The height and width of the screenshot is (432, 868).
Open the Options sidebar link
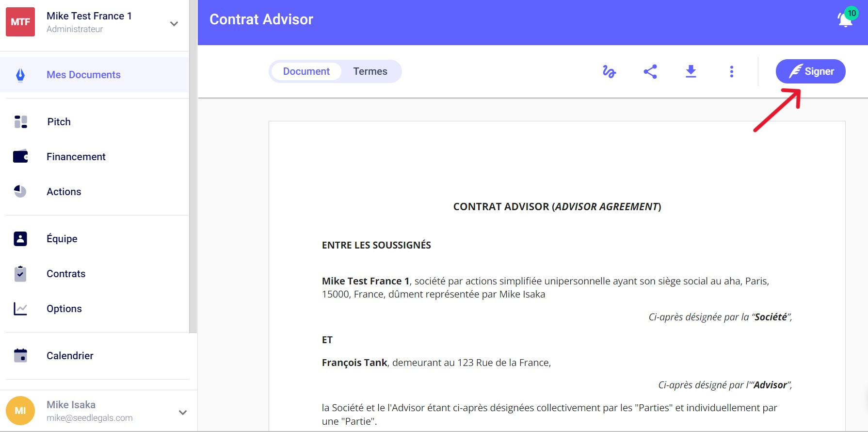[x=64, y=309]
